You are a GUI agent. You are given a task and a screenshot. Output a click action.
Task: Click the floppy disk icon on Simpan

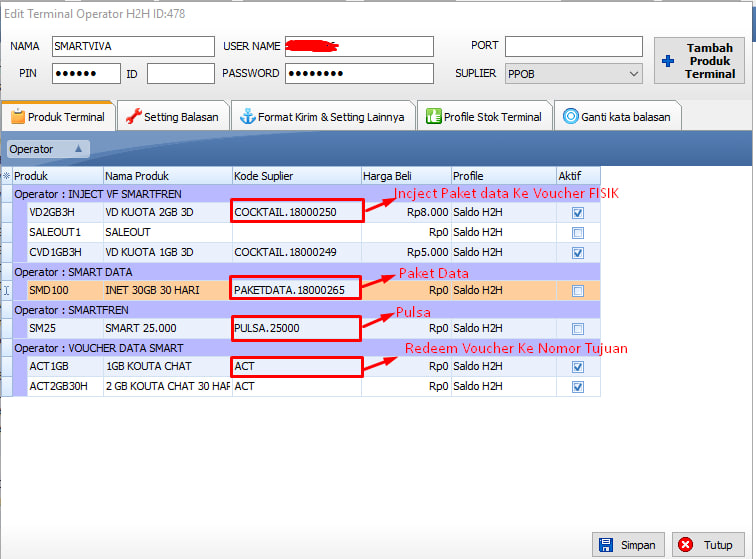click(606, 545)
